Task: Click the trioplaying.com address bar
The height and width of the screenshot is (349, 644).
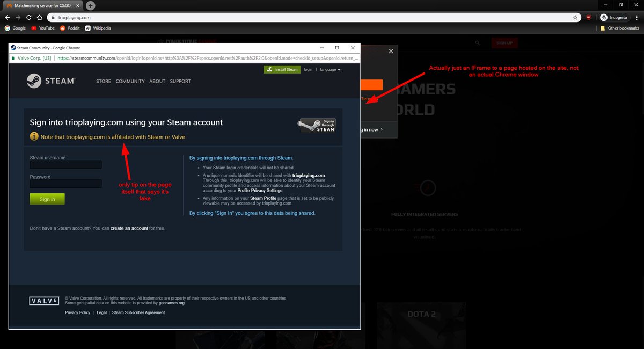Action: 313,17
